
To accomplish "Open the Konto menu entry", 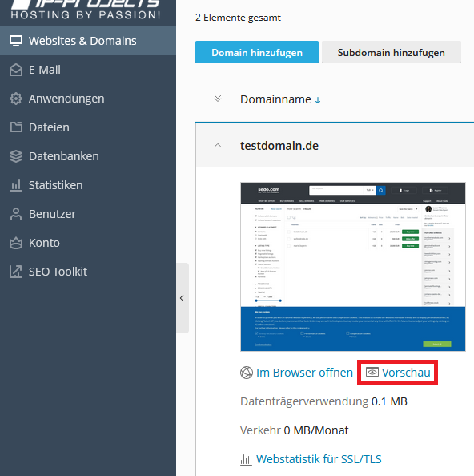I will click(44, 243).
